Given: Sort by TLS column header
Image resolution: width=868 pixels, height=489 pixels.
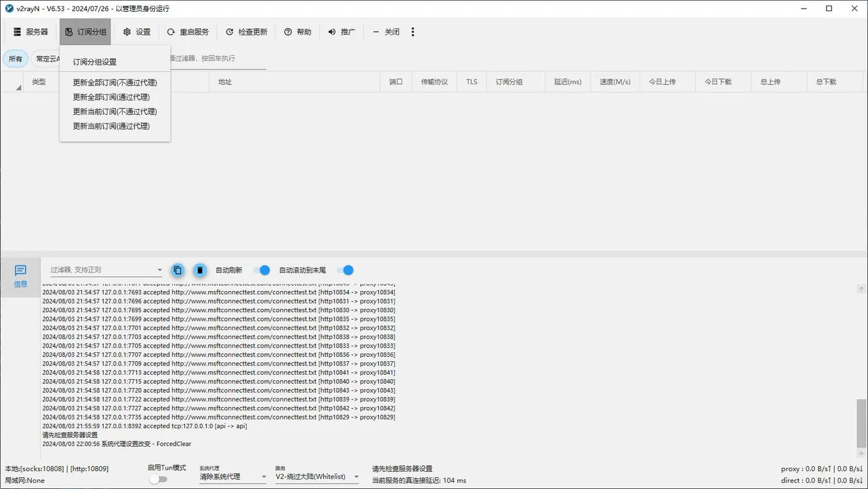Looking at the screenshot, I should click(x=472, y=82).
